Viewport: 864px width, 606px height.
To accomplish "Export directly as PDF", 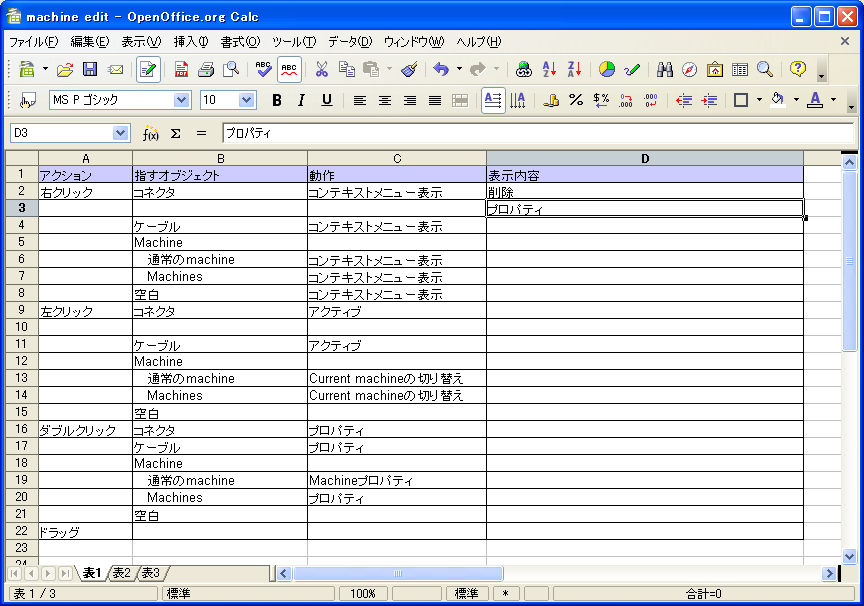I will pyautogui.click(x=181, y=70).
